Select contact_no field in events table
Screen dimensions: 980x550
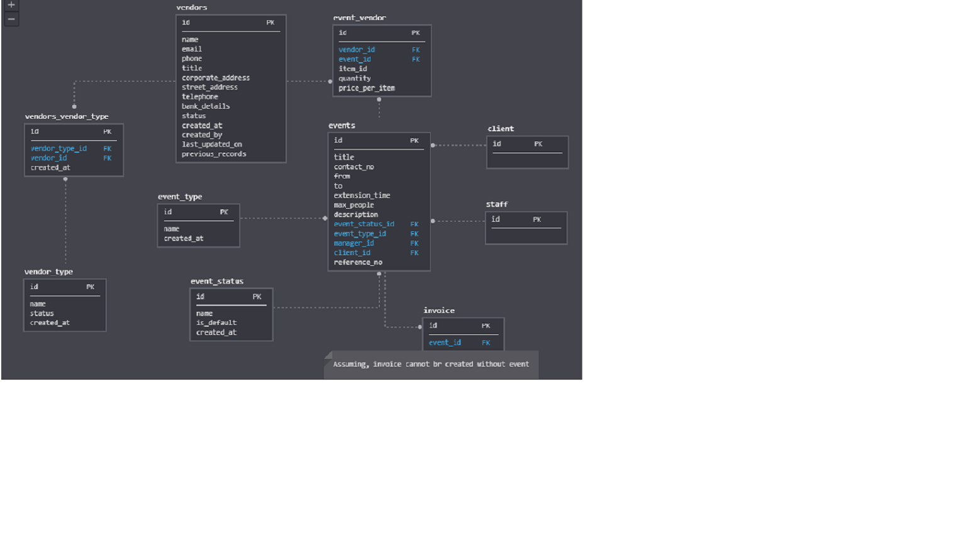354,167
